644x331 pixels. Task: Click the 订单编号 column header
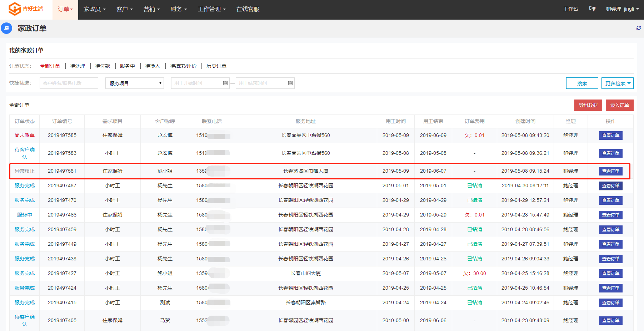point(62,121)
